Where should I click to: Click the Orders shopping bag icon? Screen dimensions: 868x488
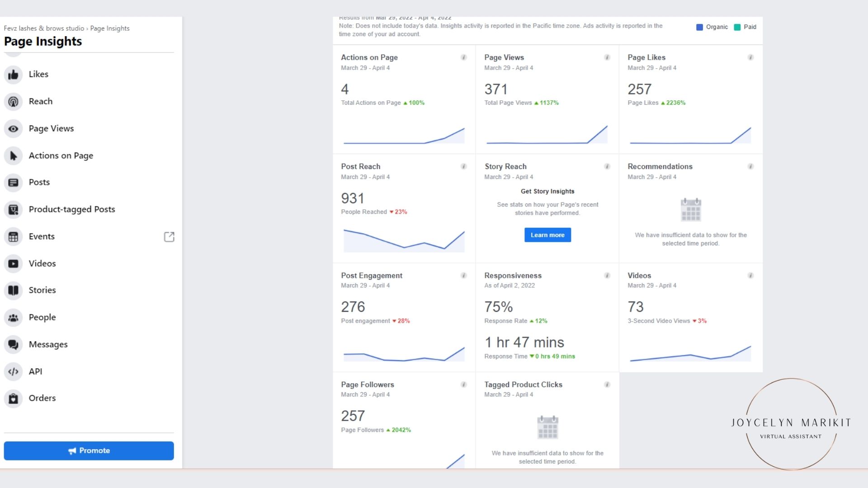(13, 399)
